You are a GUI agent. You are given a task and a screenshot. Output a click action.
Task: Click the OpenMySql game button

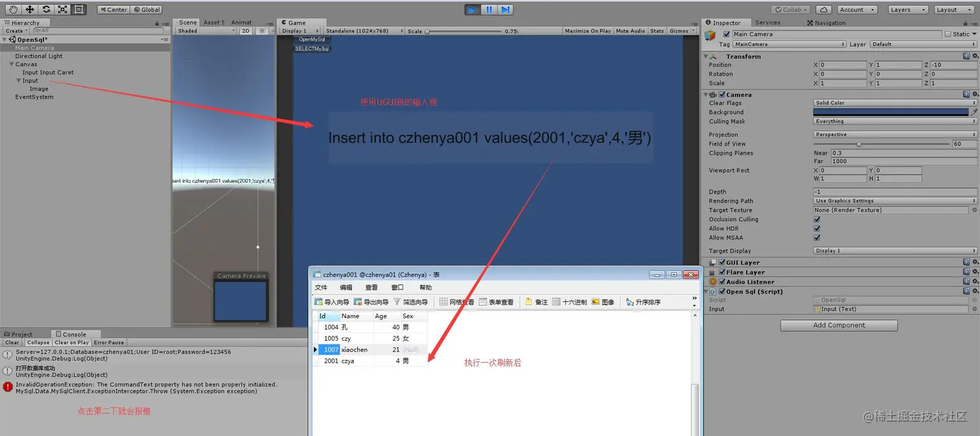point(312,40)
